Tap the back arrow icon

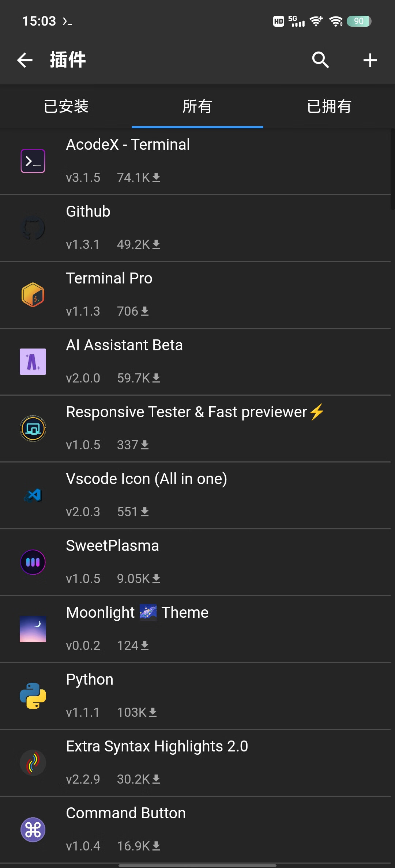point(25,60)
